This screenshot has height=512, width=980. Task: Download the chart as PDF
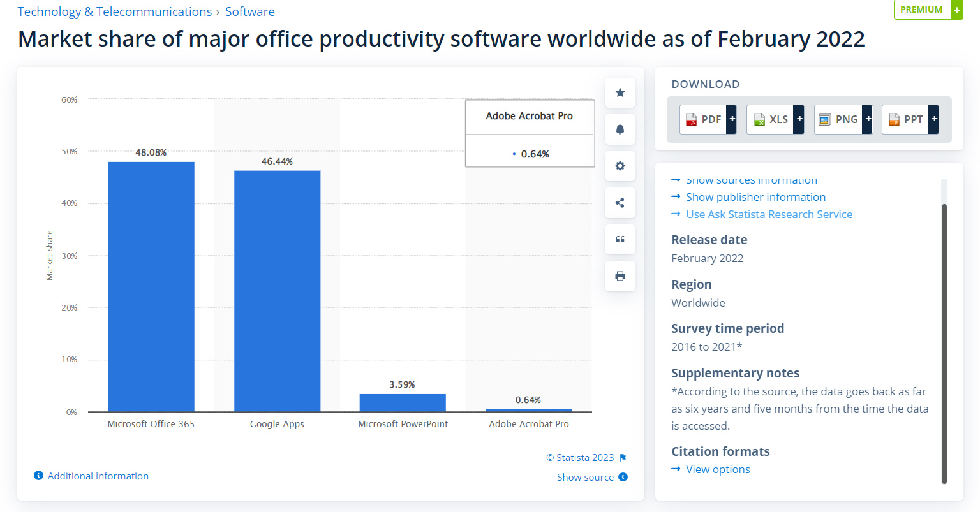(x=708, y=119)
